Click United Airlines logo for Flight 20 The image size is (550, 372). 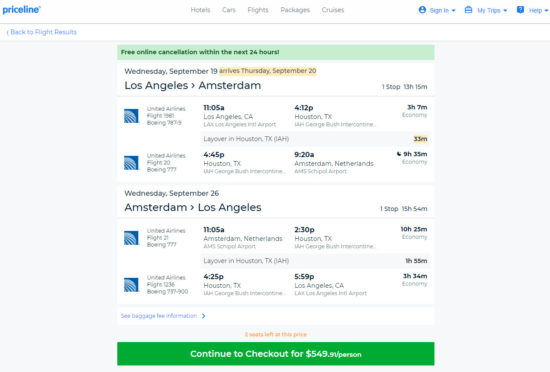point(131,163)
